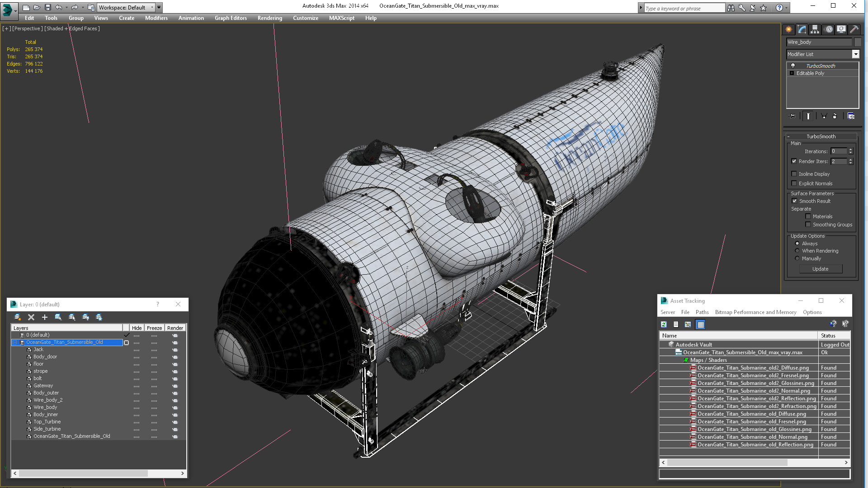Select the Manually update option

pos(797,258)
